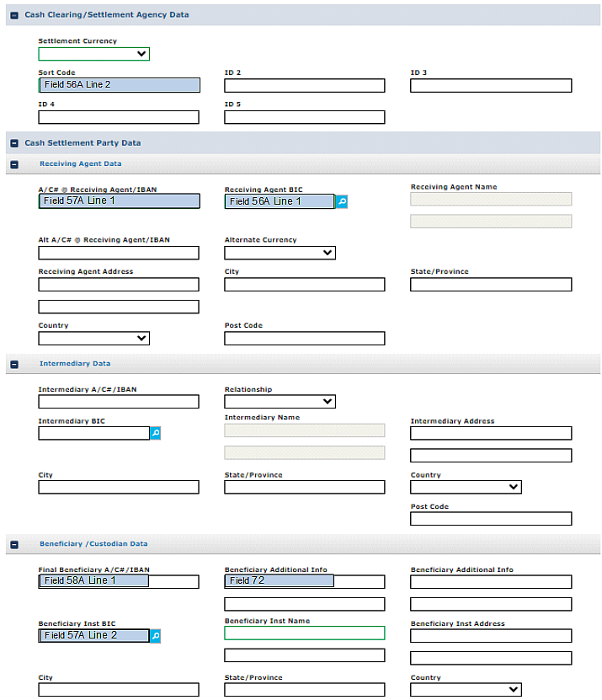Collapse the Beneficiary/Custodian Data subsection
Screen dimensions: 602x700
(14, 544)
